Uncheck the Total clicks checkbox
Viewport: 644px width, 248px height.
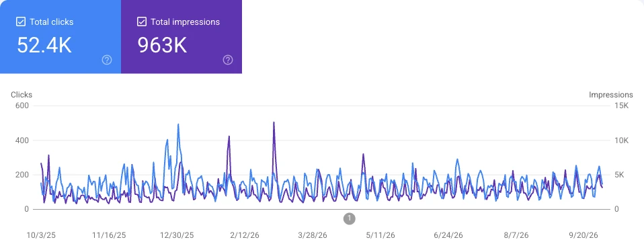[21, 22]
